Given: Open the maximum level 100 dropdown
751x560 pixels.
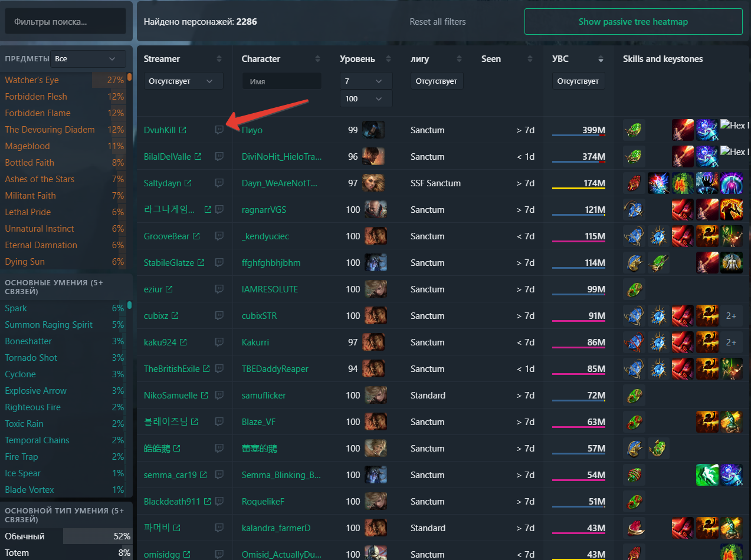Looking at the screenshot, I should click(366, 98).
